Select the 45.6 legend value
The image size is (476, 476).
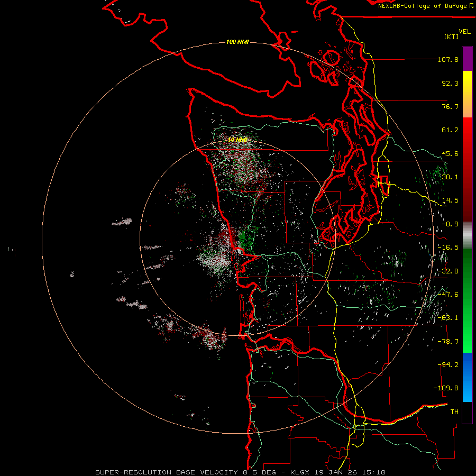pos(450,153)
